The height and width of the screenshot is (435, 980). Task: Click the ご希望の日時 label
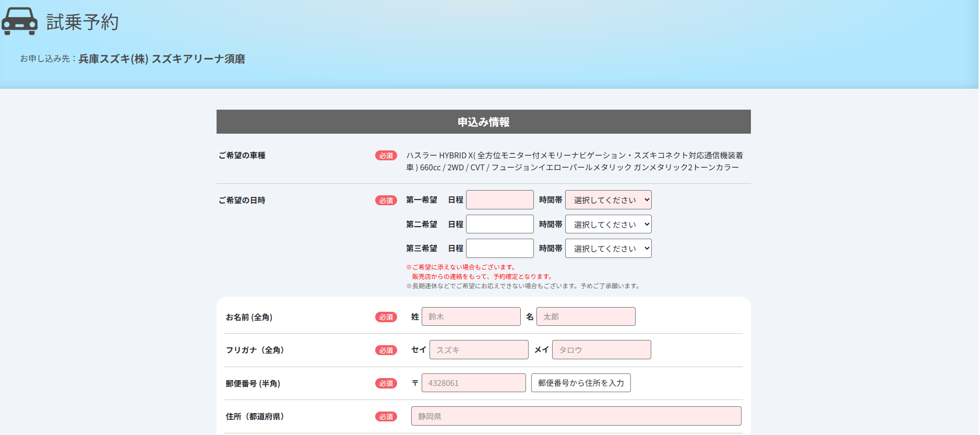pyautogui.click(x=242, y=201)
